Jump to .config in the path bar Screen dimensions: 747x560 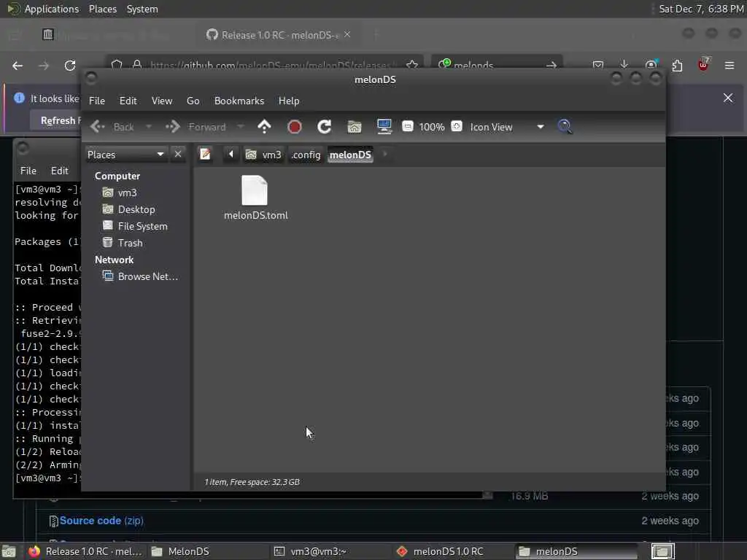tap(306, 155)
